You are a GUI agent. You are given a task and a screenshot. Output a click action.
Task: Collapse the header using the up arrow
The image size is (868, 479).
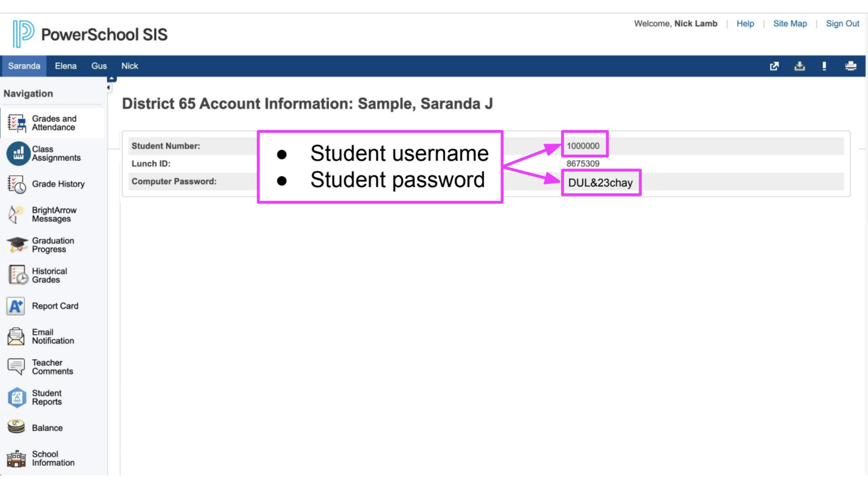click(112, 79)
